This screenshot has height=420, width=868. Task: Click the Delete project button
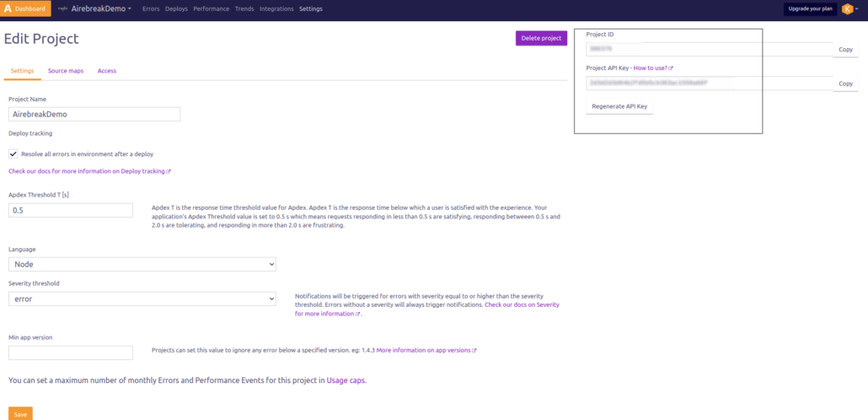tap(541, 38)
